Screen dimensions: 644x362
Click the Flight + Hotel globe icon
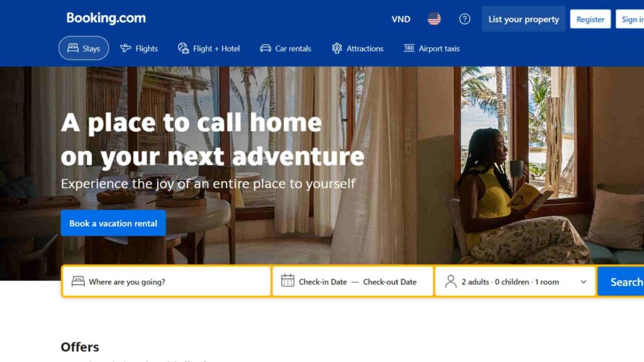(183, 48)
